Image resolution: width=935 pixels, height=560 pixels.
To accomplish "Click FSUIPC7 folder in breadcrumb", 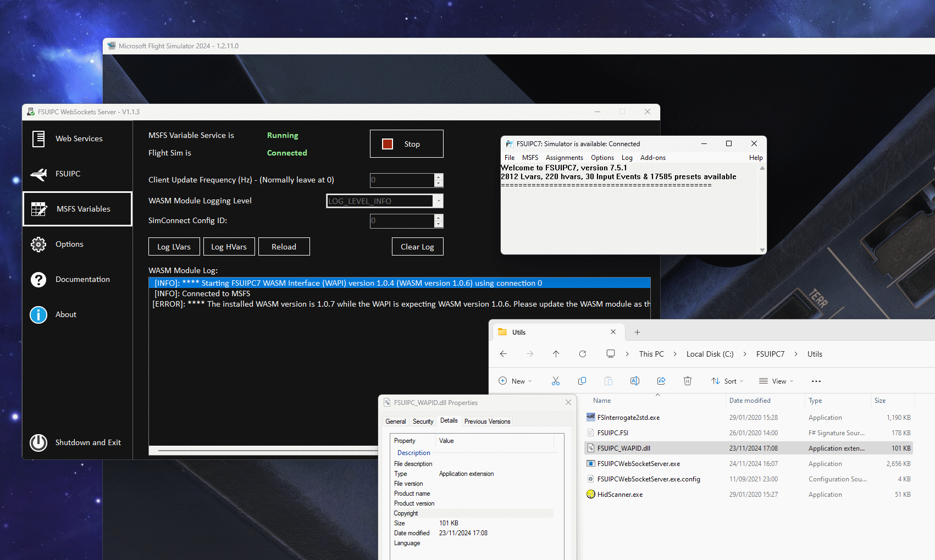I will [770, 354].
